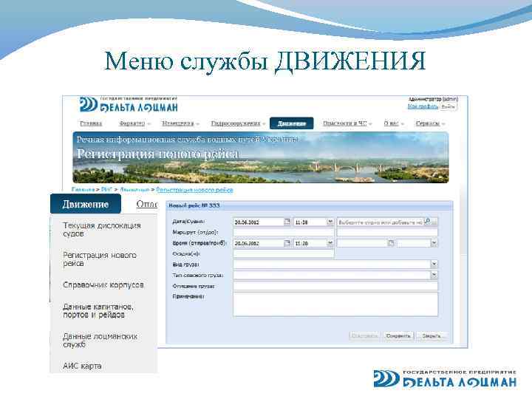Open arrival date calendar icon in Время row
Image resolution: width=532 pixels, height=399 pixels.
(391, 243)
